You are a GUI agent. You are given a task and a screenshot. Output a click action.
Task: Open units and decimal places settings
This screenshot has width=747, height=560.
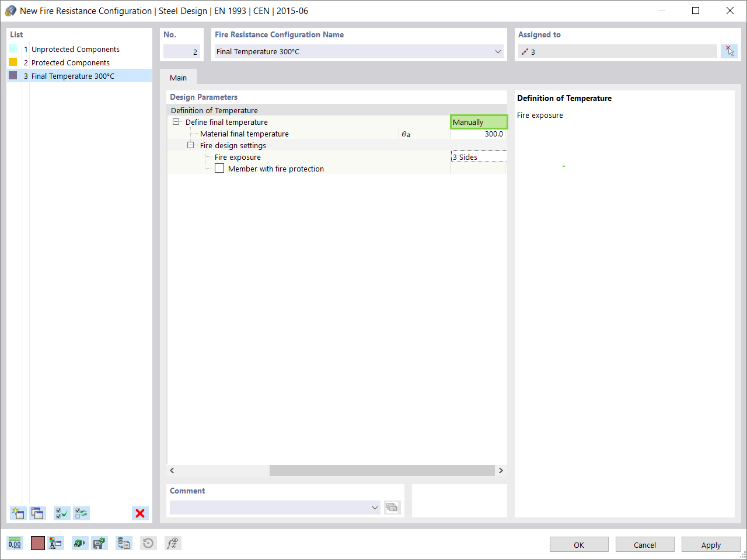15,543
